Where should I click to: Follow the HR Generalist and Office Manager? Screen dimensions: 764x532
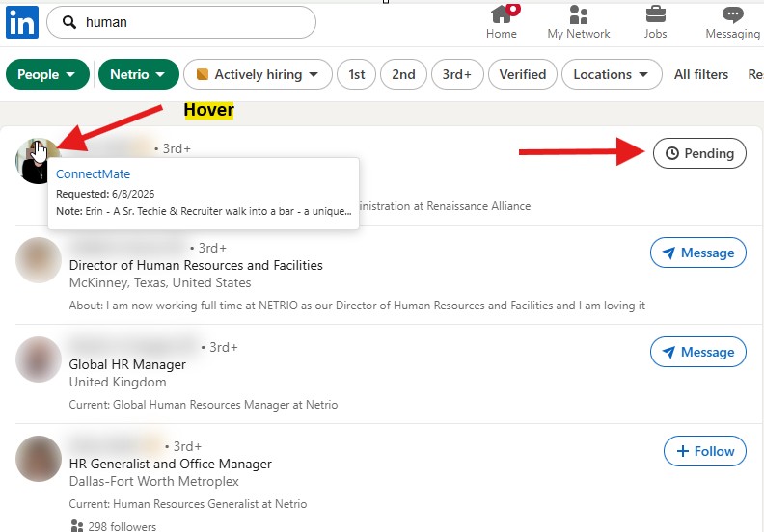click(704, 451)
